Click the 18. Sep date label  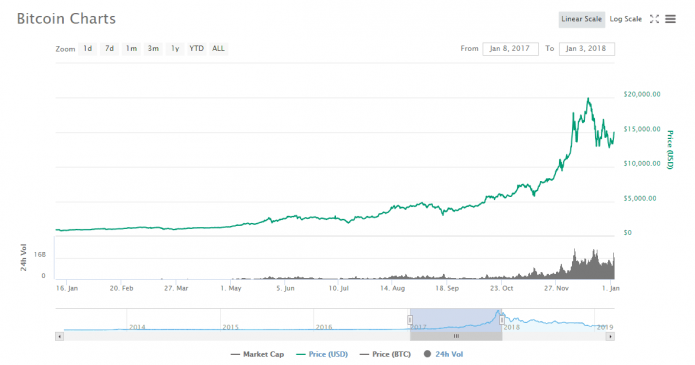[447, 288]
